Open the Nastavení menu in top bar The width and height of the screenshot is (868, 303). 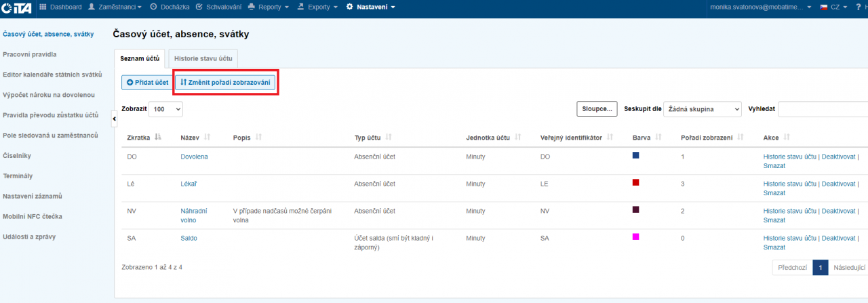click(370, 7)
